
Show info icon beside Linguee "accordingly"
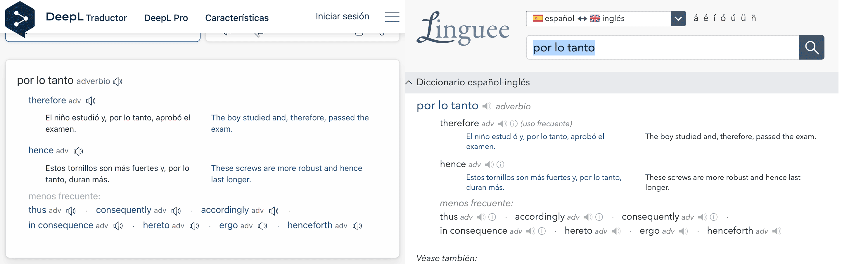(599, 217)
